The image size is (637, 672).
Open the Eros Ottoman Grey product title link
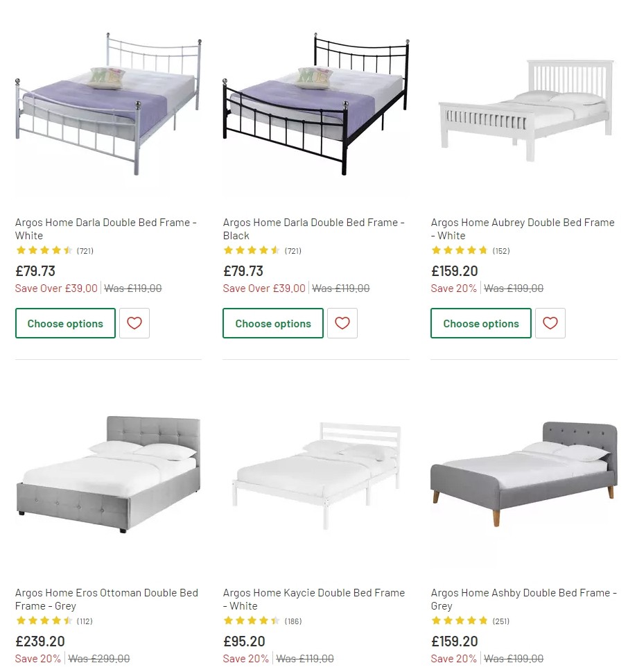pos(107,599)
